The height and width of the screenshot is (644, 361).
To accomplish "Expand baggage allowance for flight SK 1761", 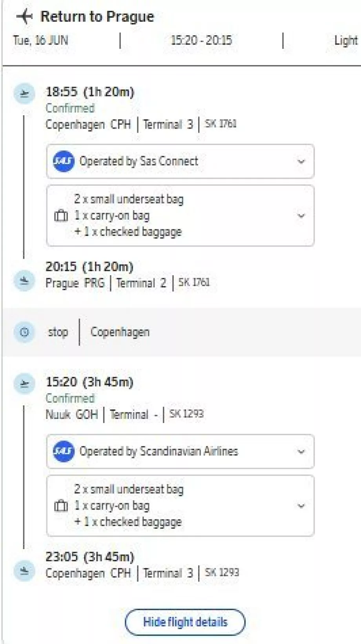I will tap(301, 216).
